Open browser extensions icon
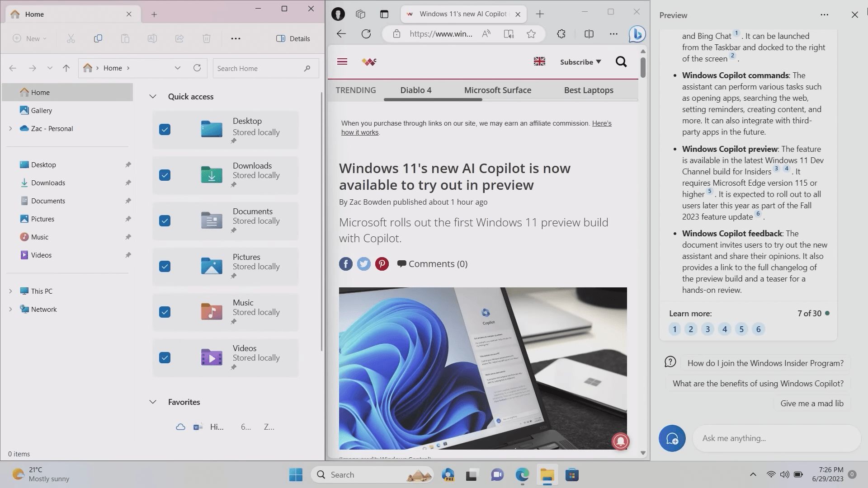 tap(561, 33)
